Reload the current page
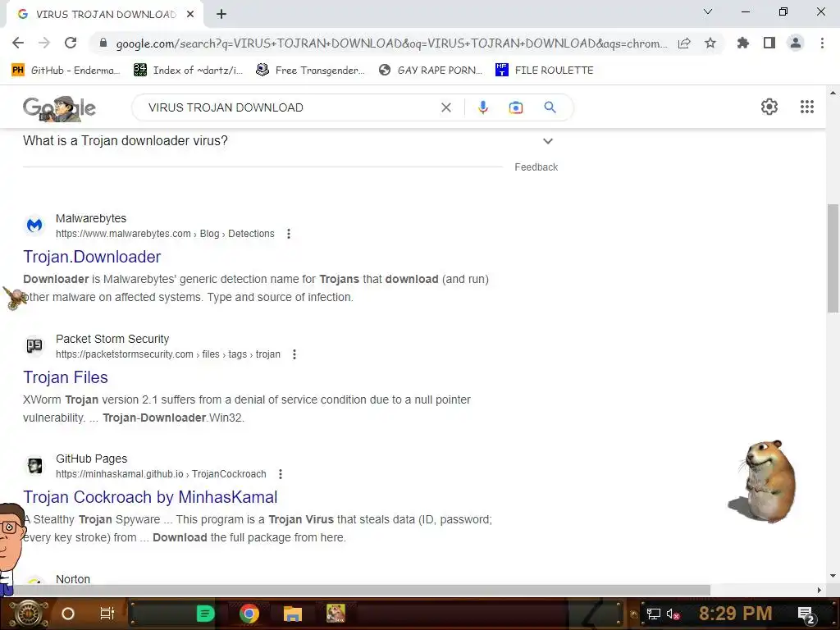This screenshot has width=840, height=630. tap(71, 43)
